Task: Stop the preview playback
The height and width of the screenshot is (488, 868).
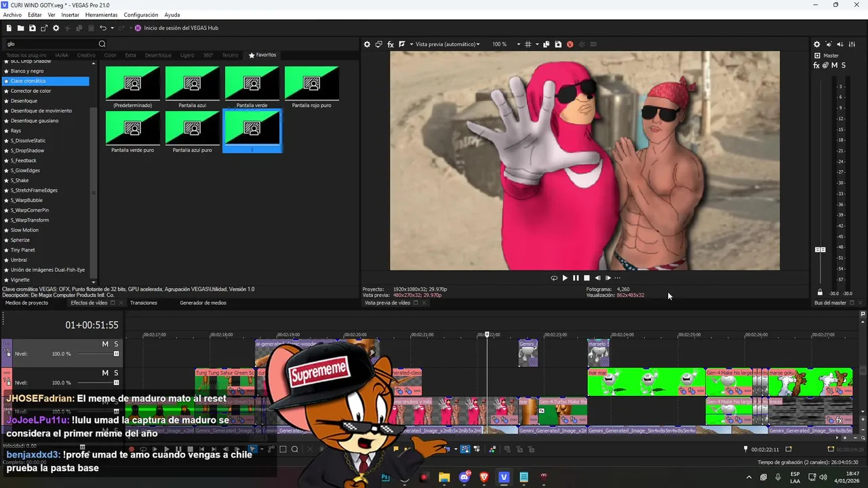Action: 587,278
